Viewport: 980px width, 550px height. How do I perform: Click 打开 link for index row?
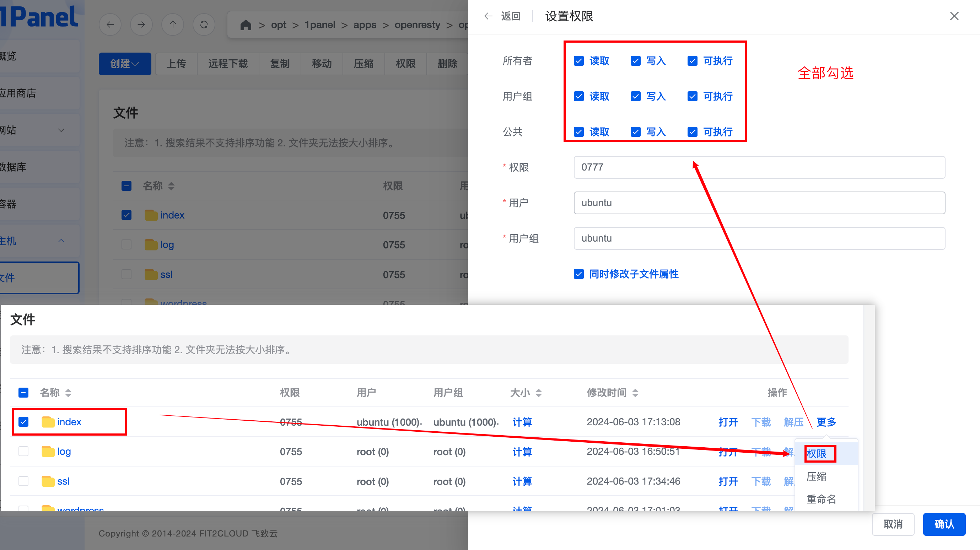pos(728,422)
